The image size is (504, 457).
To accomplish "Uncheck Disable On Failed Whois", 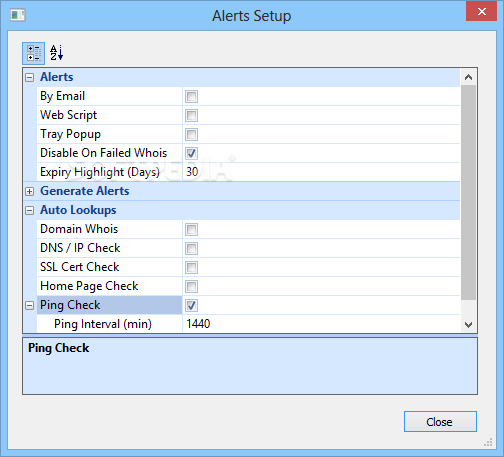I will 191,153.
